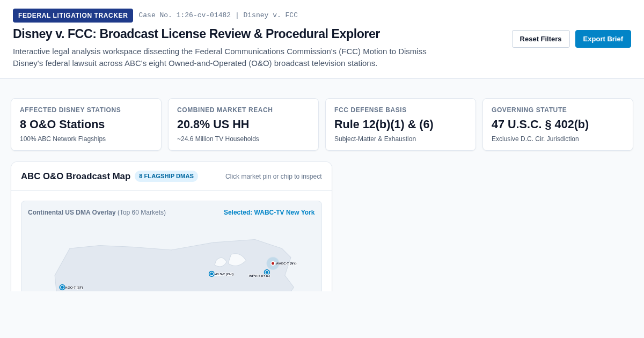This screenshot has height=338, width=644.
Task: Click the Subject-Matter & Exhaustion text
Action: point(375,139)
